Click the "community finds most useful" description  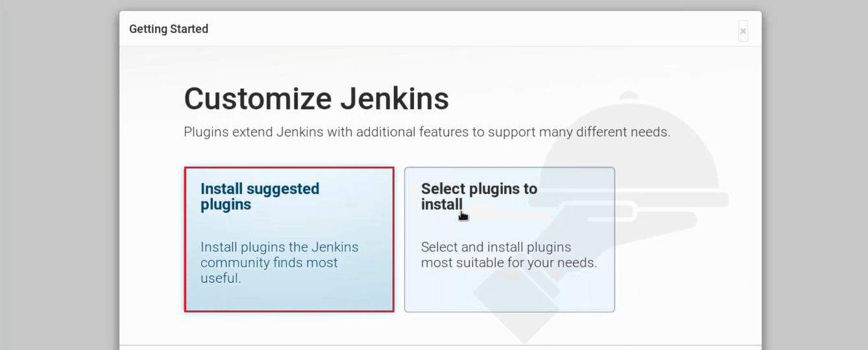[269, 263]
